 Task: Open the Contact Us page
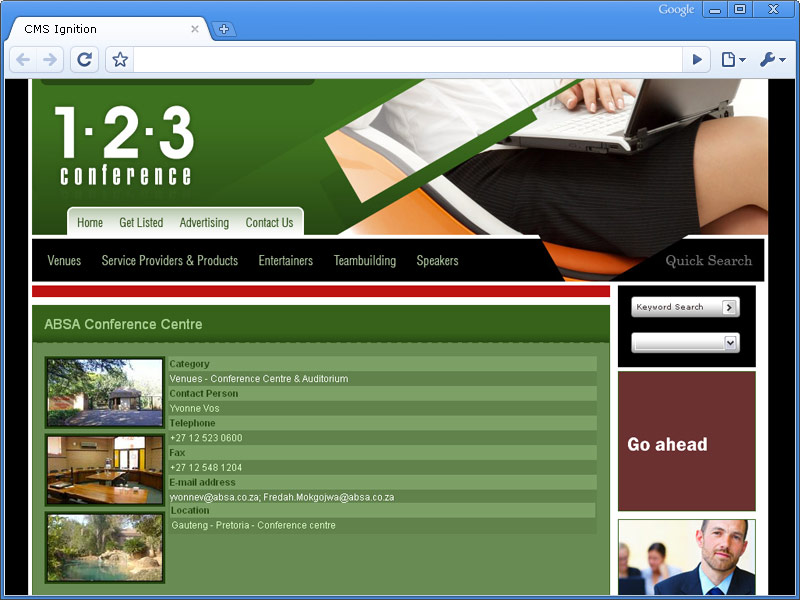point(269,222)
